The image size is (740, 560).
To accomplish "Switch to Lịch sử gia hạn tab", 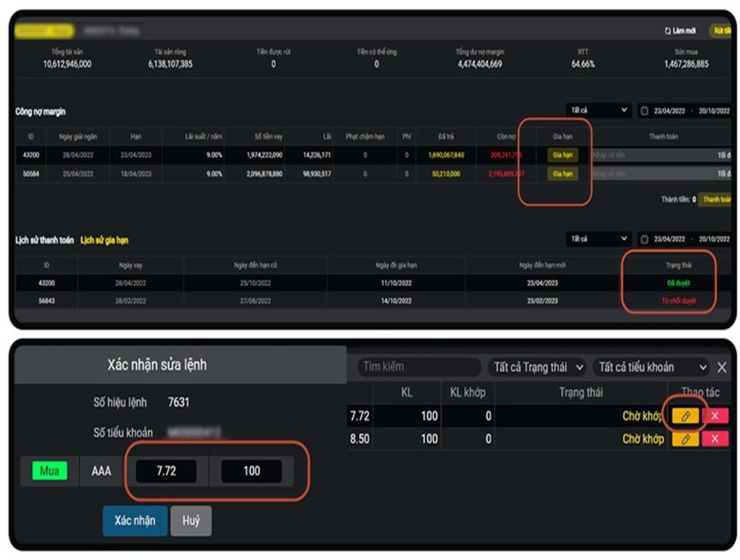I will (x=104, y=241).
